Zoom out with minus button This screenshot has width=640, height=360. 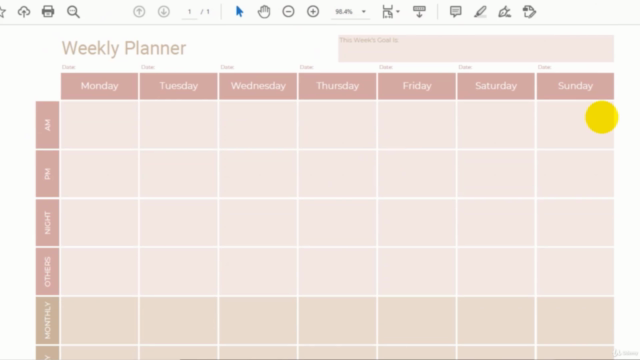pyautogui.click(x=288, y=11)
